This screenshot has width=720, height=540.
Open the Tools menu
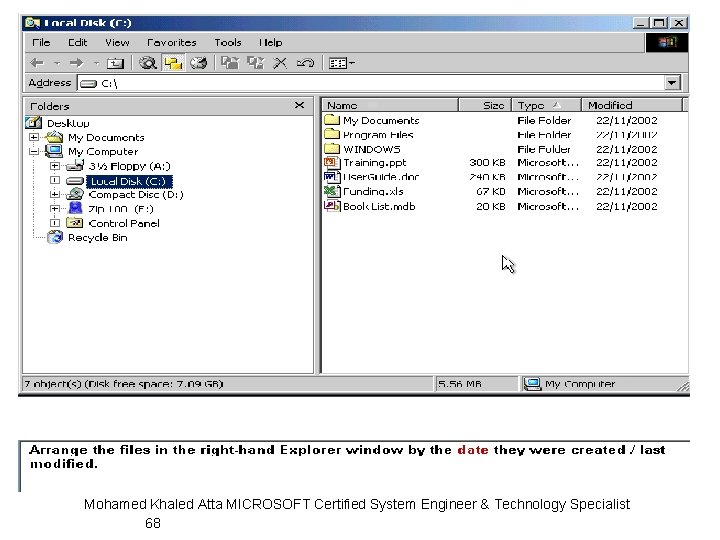coord(228,42)
